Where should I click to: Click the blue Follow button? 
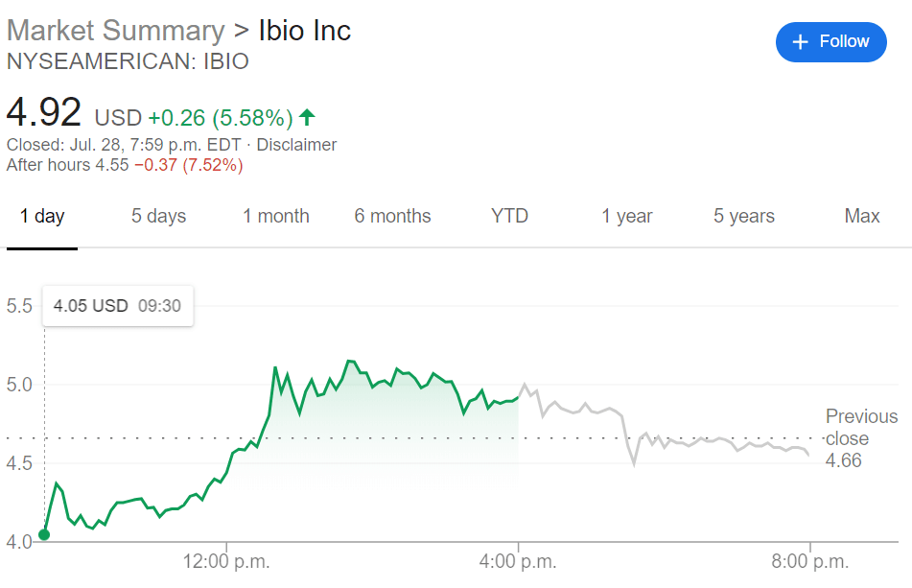pyautogui.click(x=830, y=42)
